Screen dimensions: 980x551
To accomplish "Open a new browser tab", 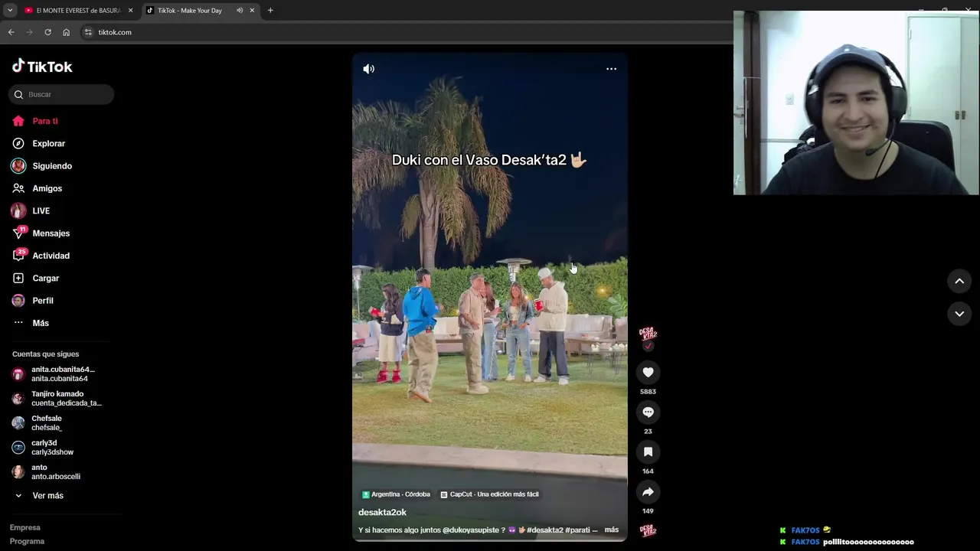I will pos(270,11).
